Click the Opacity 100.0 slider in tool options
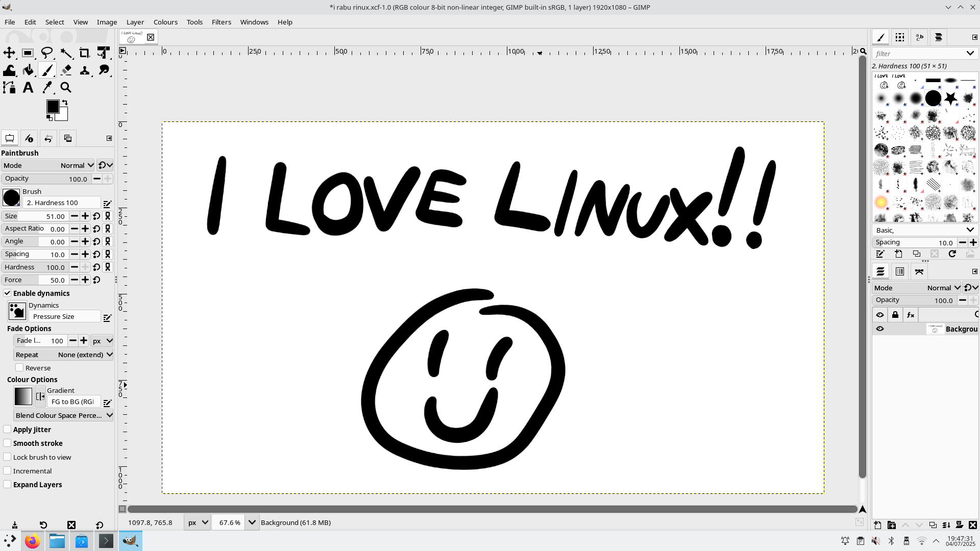Image resolution: width=980 pixels, height=551 pixels. (46, 179)
